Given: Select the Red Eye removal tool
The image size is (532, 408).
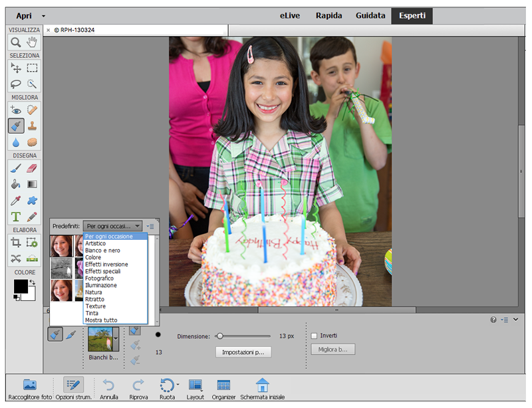Looking at the screenshot, I should [x=15, y=110].
